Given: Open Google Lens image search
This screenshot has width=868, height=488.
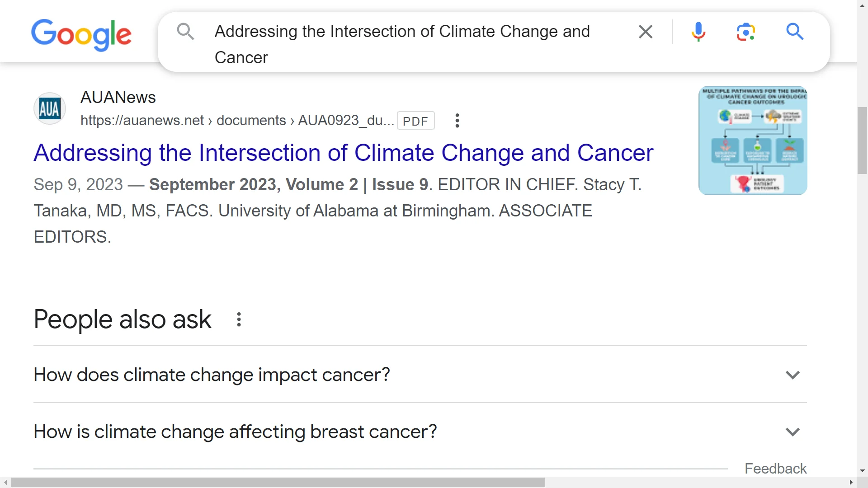Looking at the screenshot, I should click(x=746, y=32).
